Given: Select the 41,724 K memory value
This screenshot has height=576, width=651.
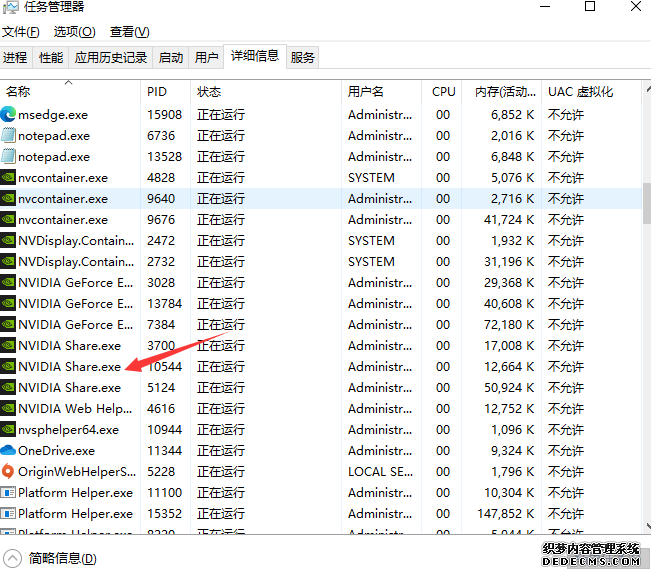Looking at the screenshot, I should tap(509, 220).
